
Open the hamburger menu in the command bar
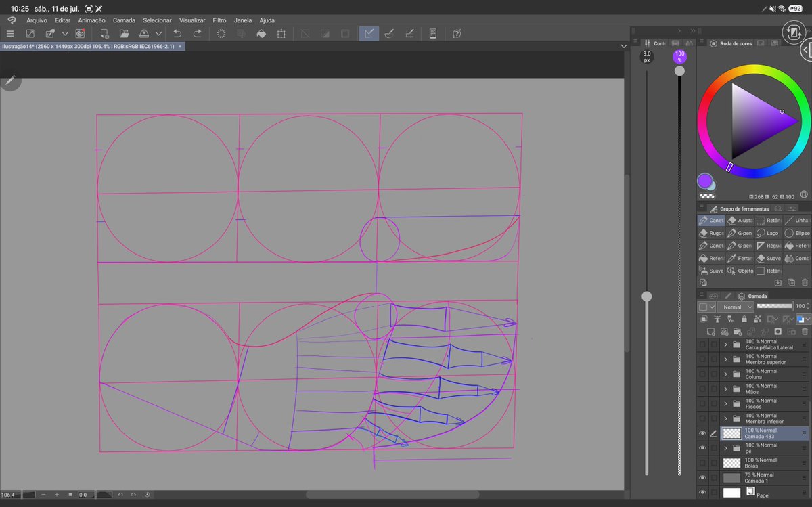click(x=10, y=33)
